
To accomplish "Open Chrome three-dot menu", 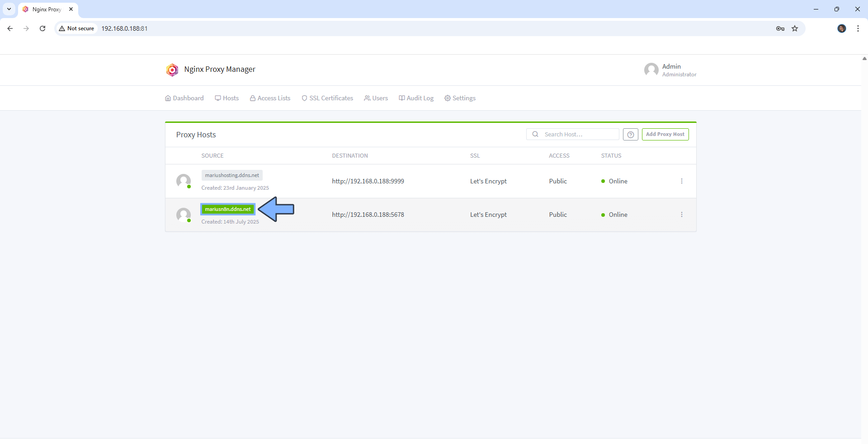I will (858, 28).
